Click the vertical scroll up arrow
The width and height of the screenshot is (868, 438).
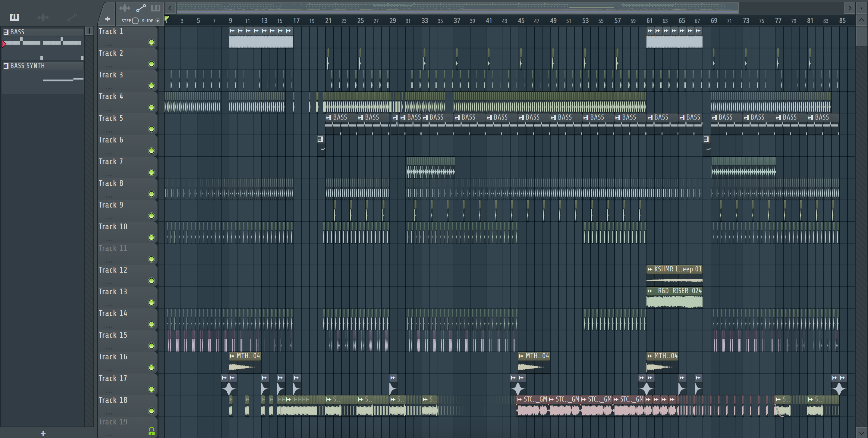[862, 20]
